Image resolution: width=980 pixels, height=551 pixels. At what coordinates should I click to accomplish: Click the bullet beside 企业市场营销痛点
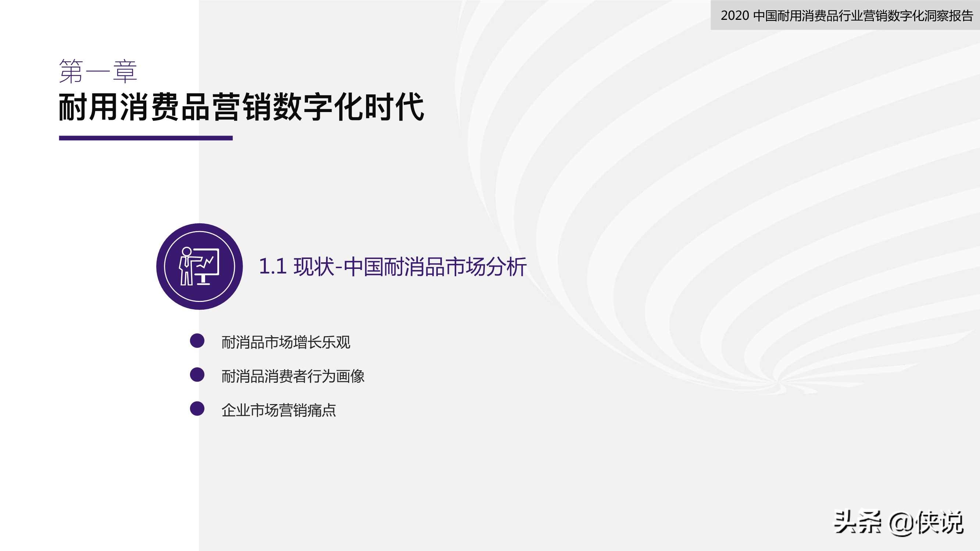(x=197, y=409)
